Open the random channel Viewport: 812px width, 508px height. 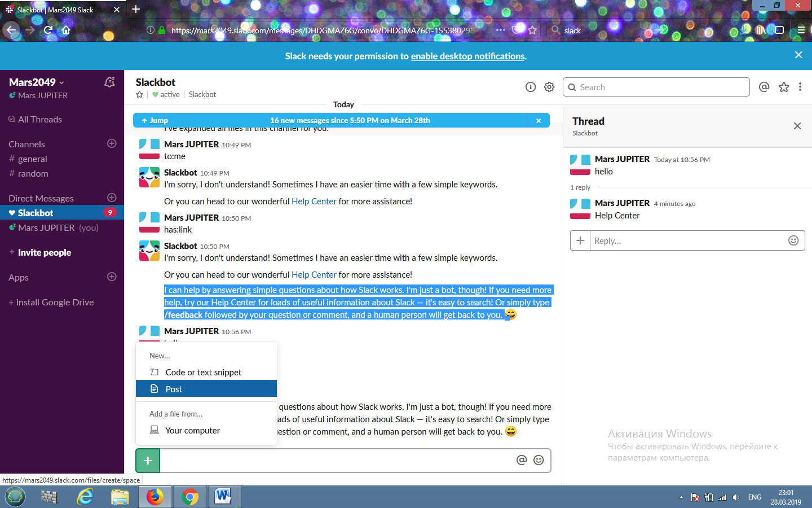[33, 174]
